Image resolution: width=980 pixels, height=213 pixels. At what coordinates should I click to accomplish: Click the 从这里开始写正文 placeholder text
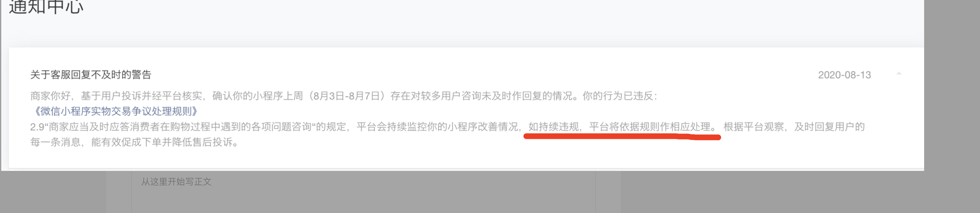point(176,182)
